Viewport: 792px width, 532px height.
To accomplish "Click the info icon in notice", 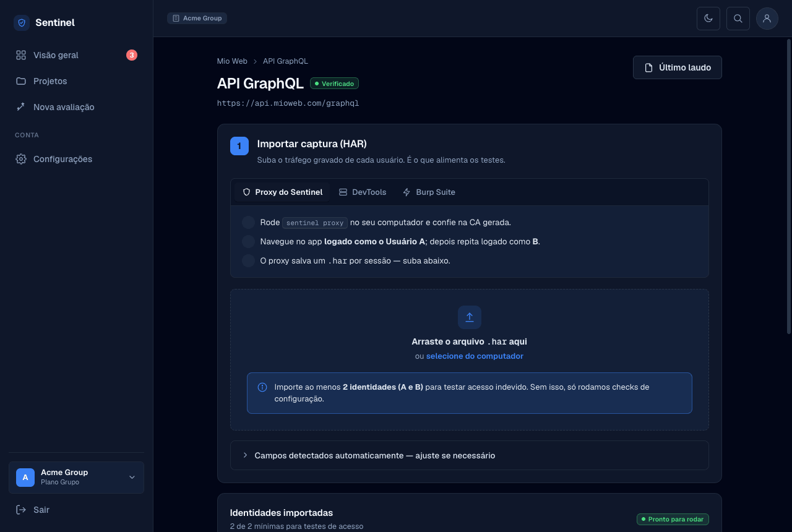I will point(262,387).
